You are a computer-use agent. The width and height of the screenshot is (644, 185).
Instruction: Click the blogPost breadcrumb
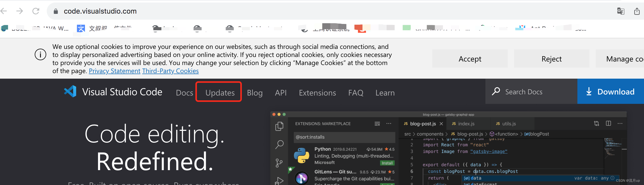click(536, 134)
